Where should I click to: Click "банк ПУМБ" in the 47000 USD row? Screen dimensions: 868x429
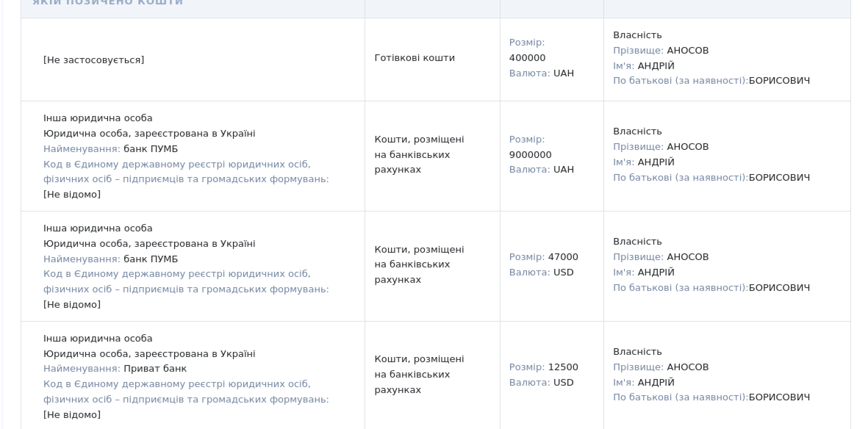coord(151,259)
